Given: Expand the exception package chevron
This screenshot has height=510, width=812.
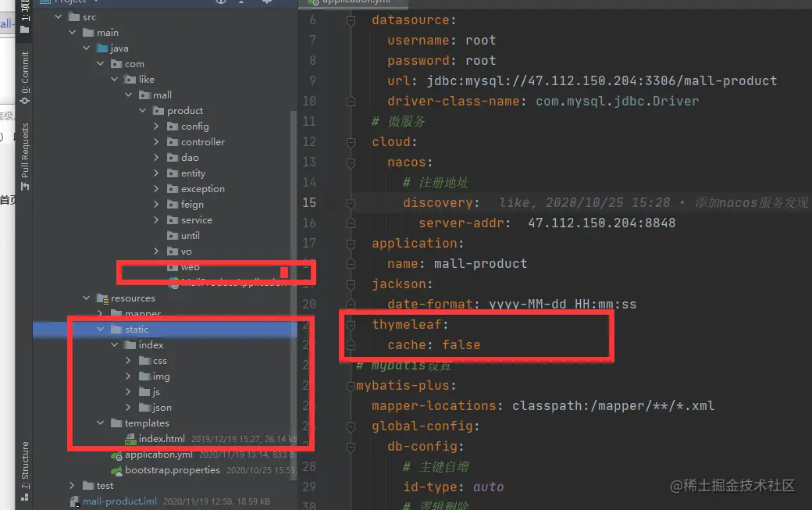Looking at the screenshot, I should point(156,188).
